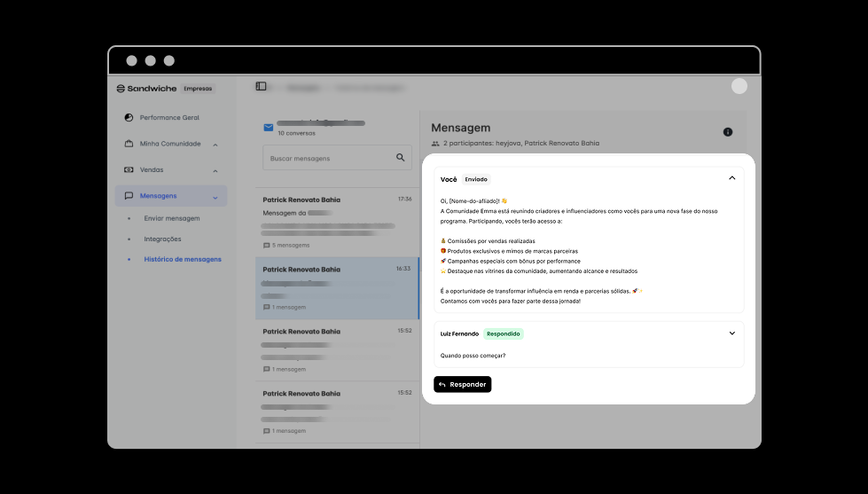Click the search magnifier icon
Image resolution: width=868 pixels, height=494 pixels.
click(400, 158)
